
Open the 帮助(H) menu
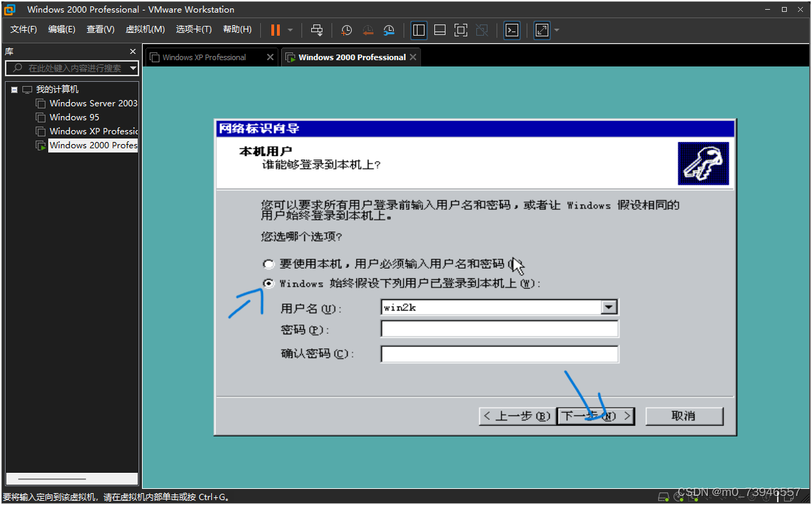[237, 29]
